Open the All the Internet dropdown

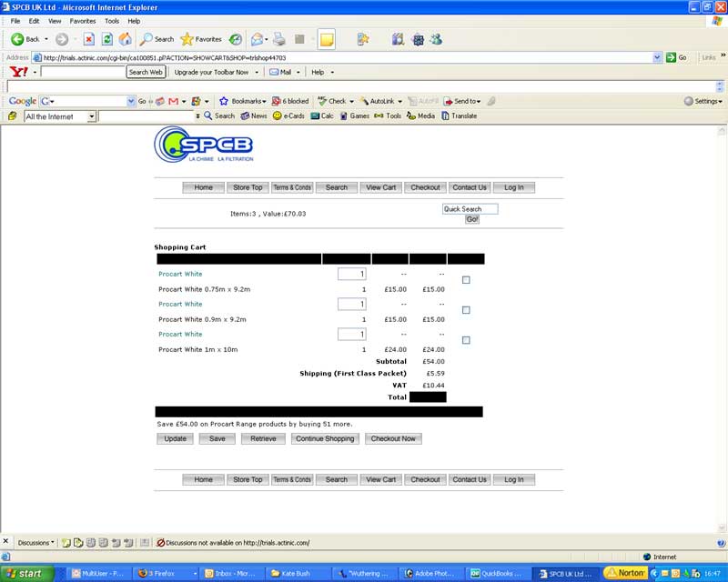point(91,116)
